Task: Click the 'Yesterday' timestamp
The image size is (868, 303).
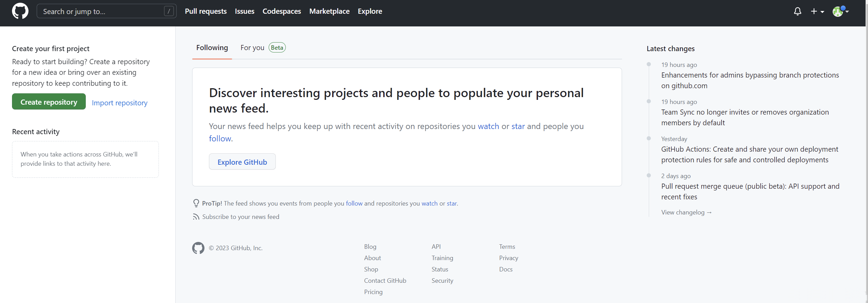Action: 674,139
